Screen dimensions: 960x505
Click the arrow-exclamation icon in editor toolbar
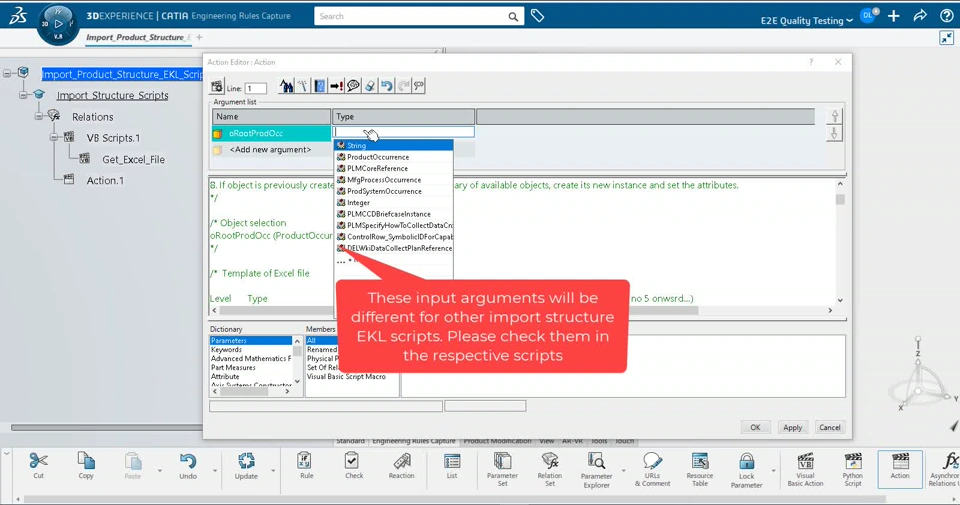pos(336,86)
